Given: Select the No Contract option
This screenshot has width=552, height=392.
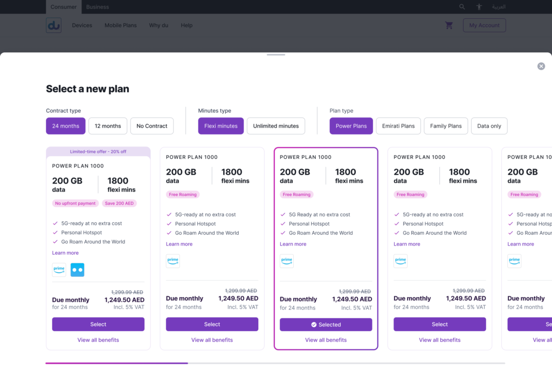Looking at the screenshot, I should (152, 126).
